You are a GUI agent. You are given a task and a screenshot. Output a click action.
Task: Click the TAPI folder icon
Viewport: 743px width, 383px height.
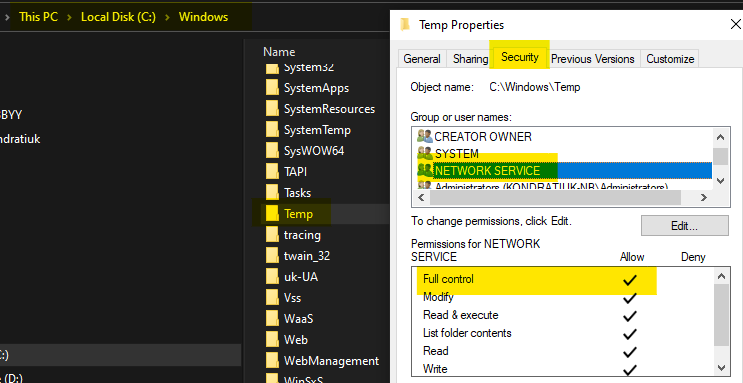[272, 172]
